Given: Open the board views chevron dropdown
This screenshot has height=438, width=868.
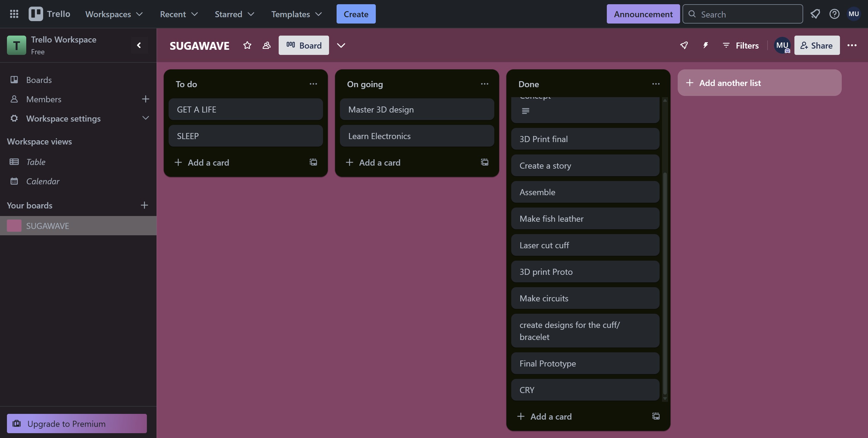Looking at the screenshot, I should coord(341,45).
